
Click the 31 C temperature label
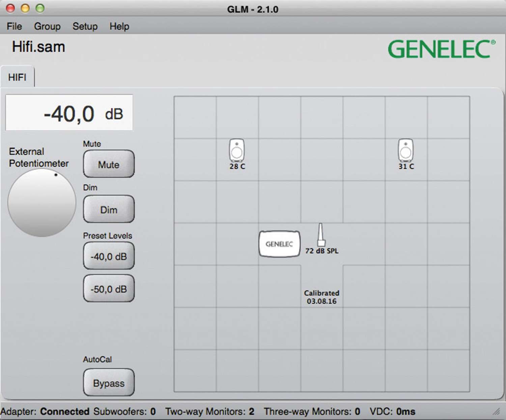pos(406,166)
